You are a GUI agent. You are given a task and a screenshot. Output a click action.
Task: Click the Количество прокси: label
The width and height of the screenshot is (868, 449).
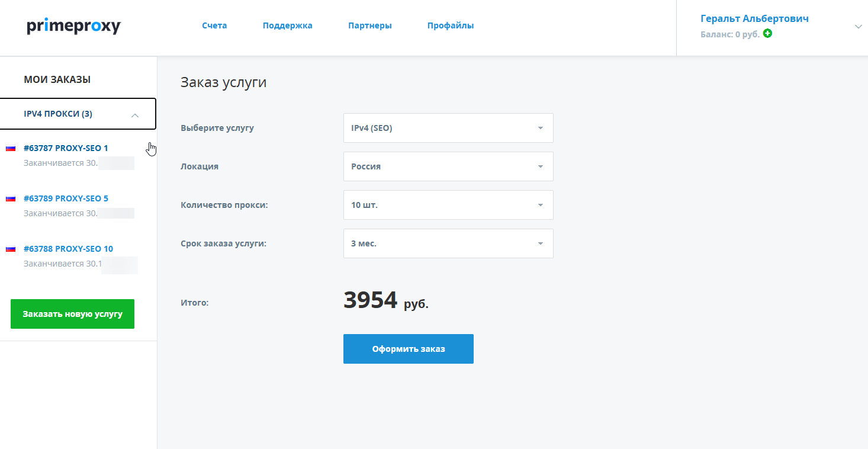click(x=224, y=205)
